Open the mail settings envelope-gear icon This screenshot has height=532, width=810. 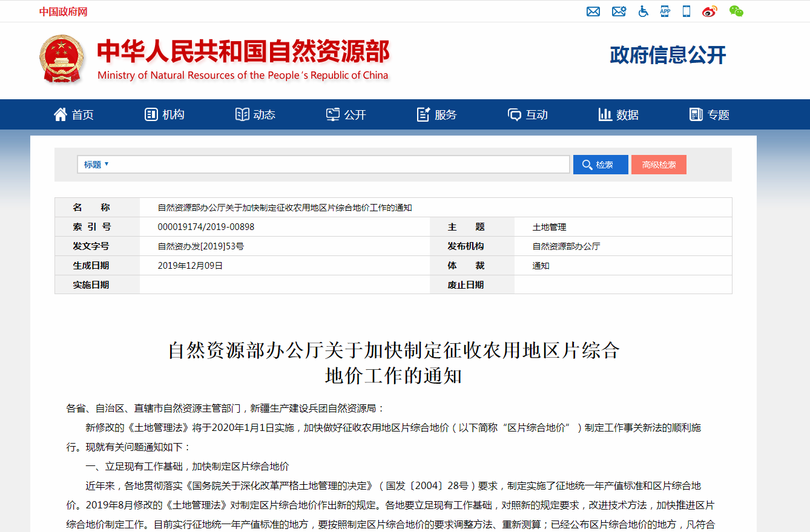[619, 11]
